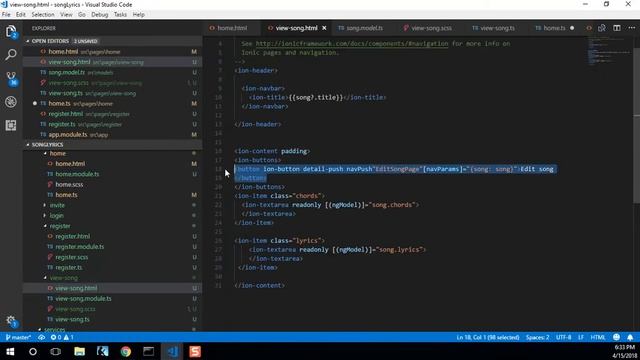Open the Search view in activity bar

(11, 55)
